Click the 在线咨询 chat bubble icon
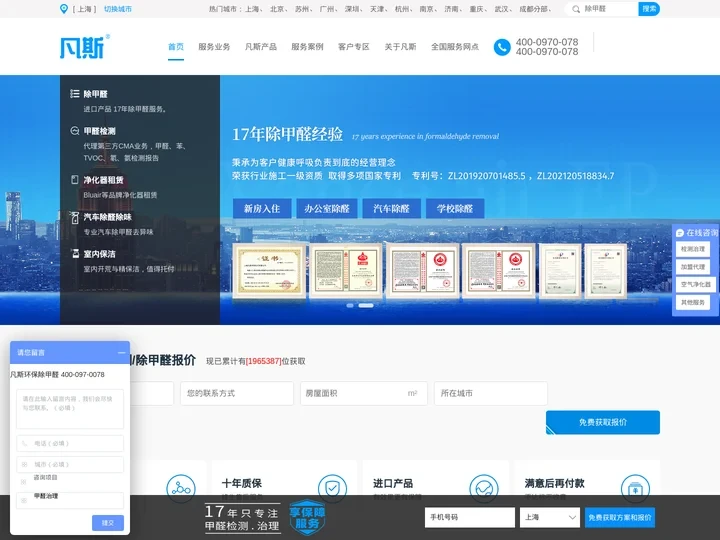 pyautogui.click(x=680, y=233)
